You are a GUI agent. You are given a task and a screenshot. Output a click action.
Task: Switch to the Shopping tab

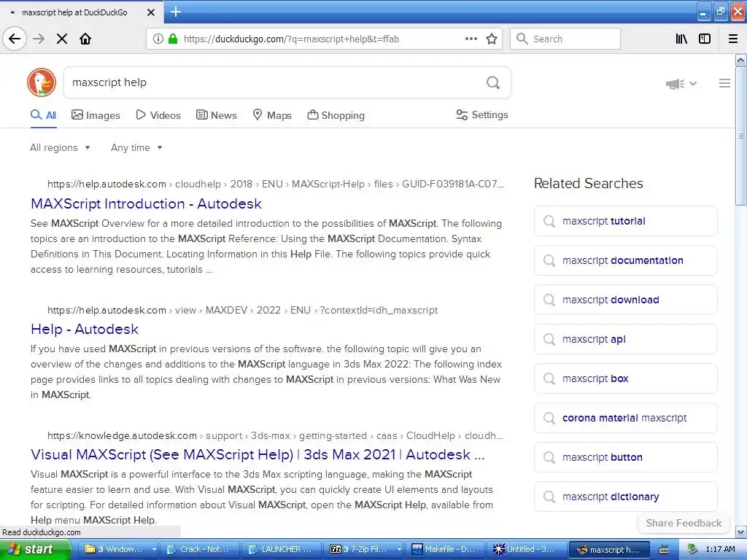coord(336,115)
